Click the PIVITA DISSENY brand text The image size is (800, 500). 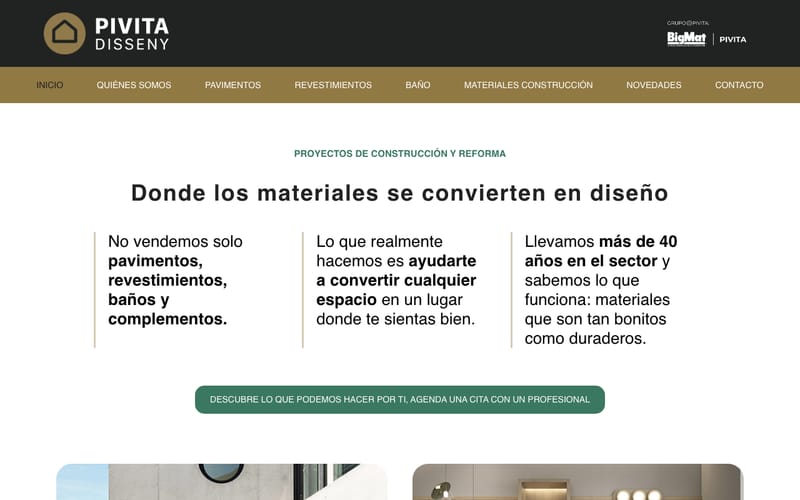pos(132,34)
